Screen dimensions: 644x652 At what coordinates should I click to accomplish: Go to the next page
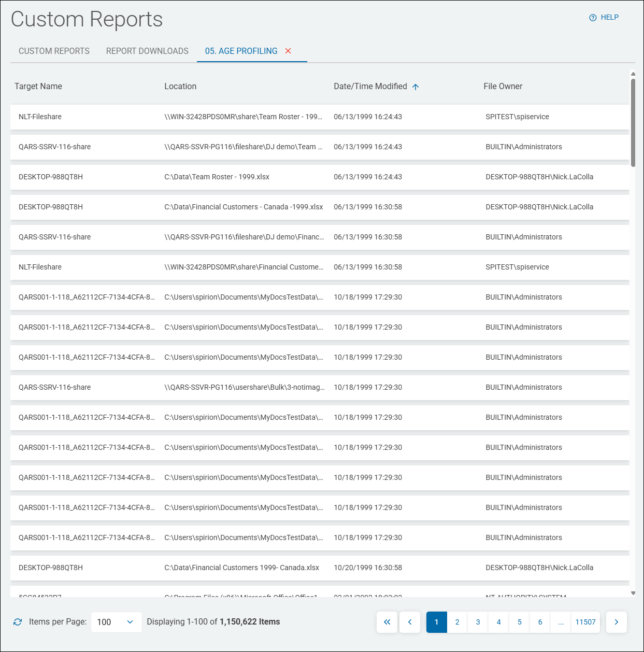click(x=617, y=622)
